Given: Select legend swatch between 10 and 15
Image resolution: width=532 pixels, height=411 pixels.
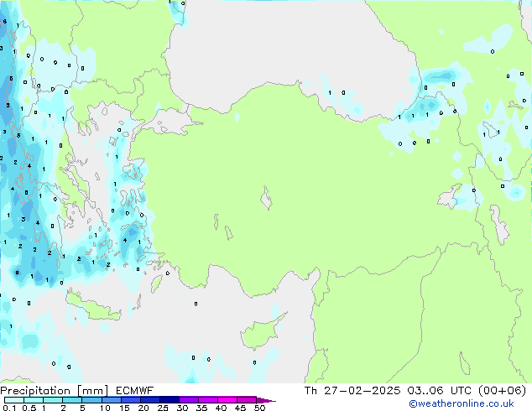Looking at the screenshot, I should point(114,400).
